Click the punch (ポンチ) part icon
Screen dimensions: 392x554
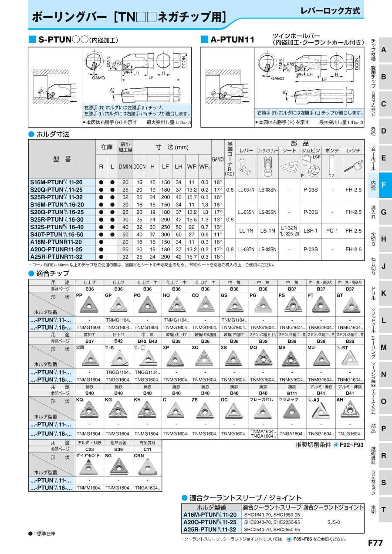[x=332, y=166]
